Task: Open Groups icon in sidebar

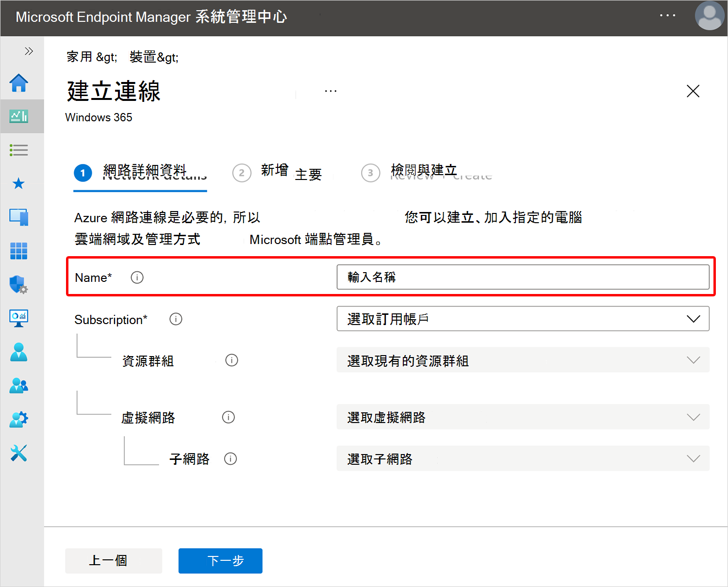Action: 19,386
